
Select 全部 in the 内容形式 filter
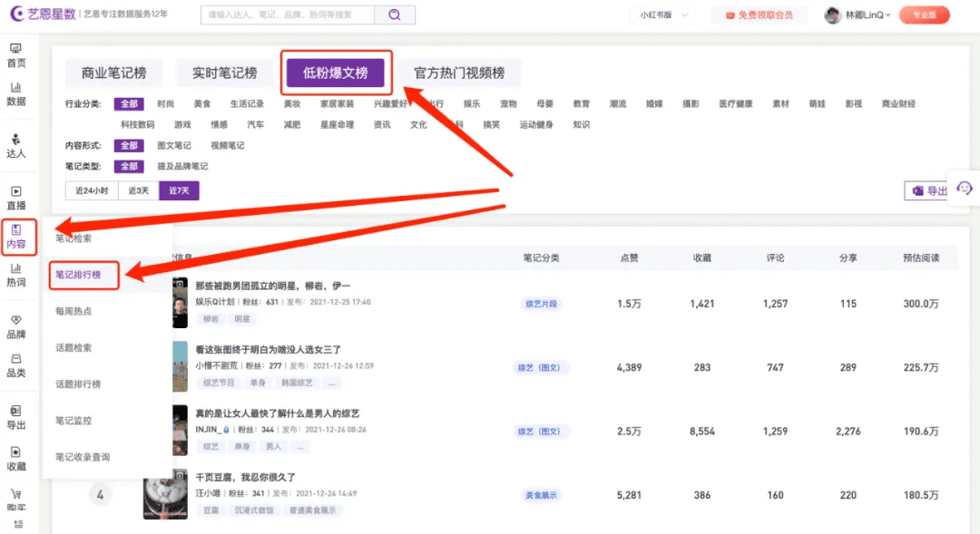[x=130, y=146]
